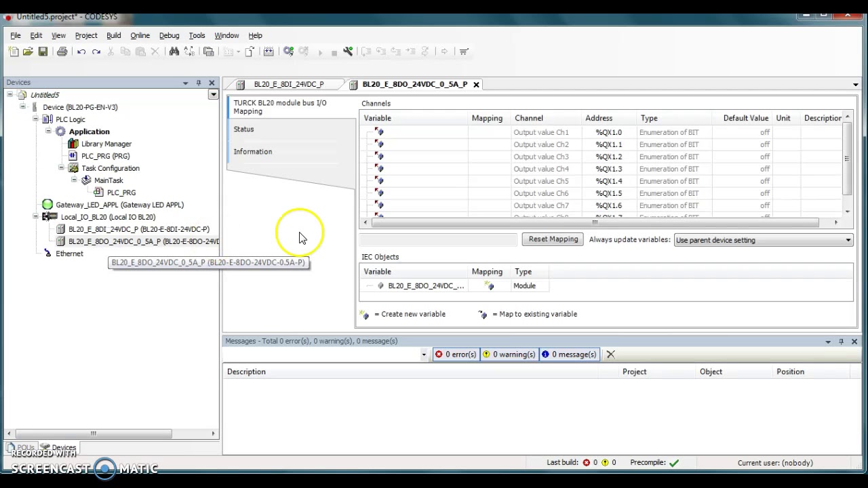The image size is (868, 488).
Task: Collapse the Untitled5 project node
Action: tap(10, 95)
